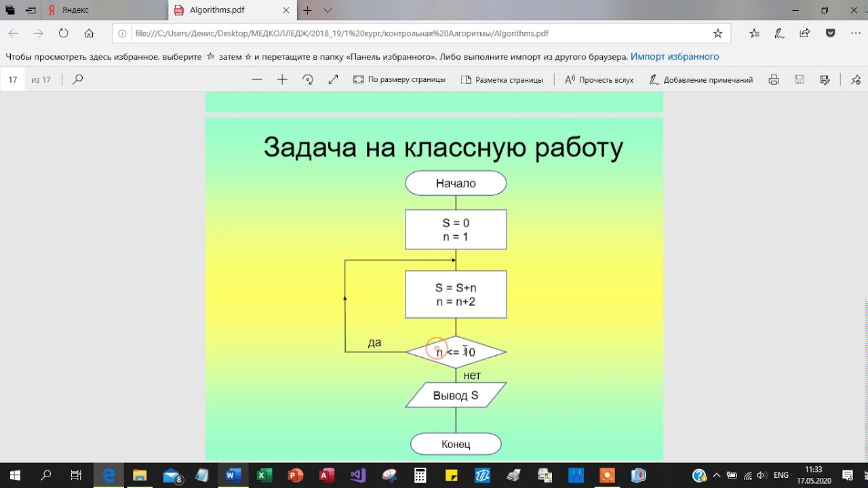Open Access from taskbar

click(326, 475)
